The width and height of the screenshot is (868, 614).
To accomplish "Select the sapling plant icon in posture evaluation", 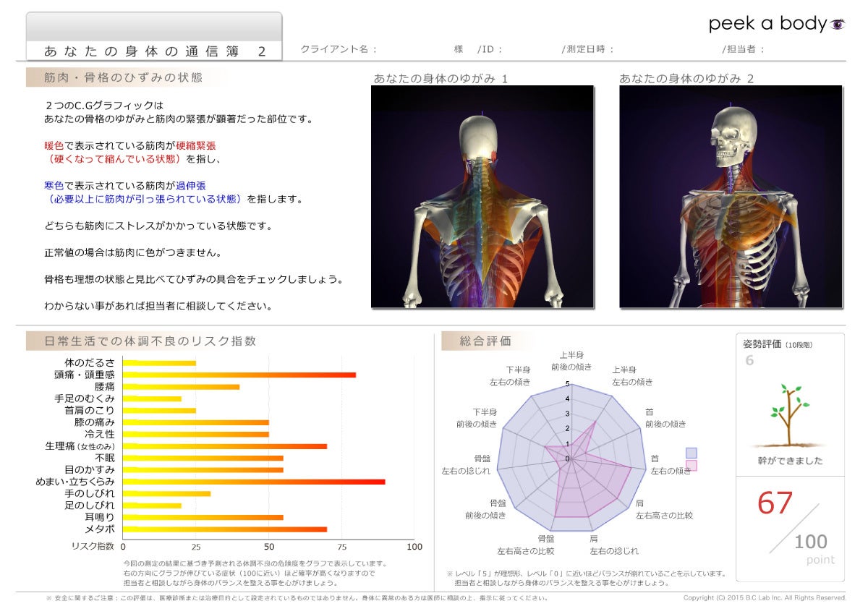I will click(x=790, y=415).
